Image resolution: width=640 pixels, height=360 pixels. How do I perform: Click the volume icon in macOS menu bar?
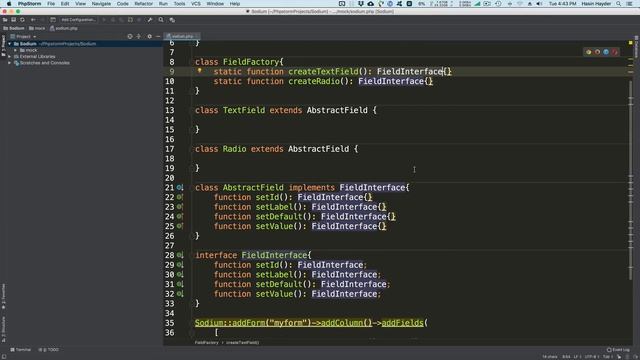point(539,4)
